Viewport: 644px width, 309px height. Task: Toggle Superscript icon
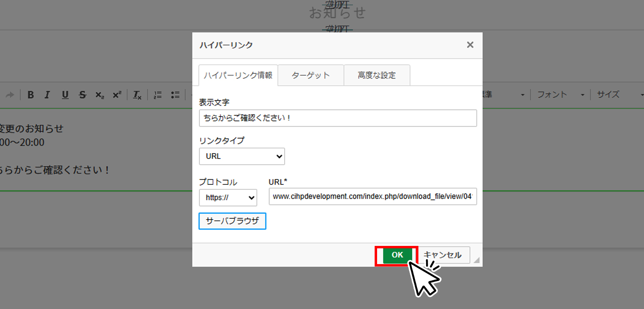pyautogui.click(x=117, y=95)
